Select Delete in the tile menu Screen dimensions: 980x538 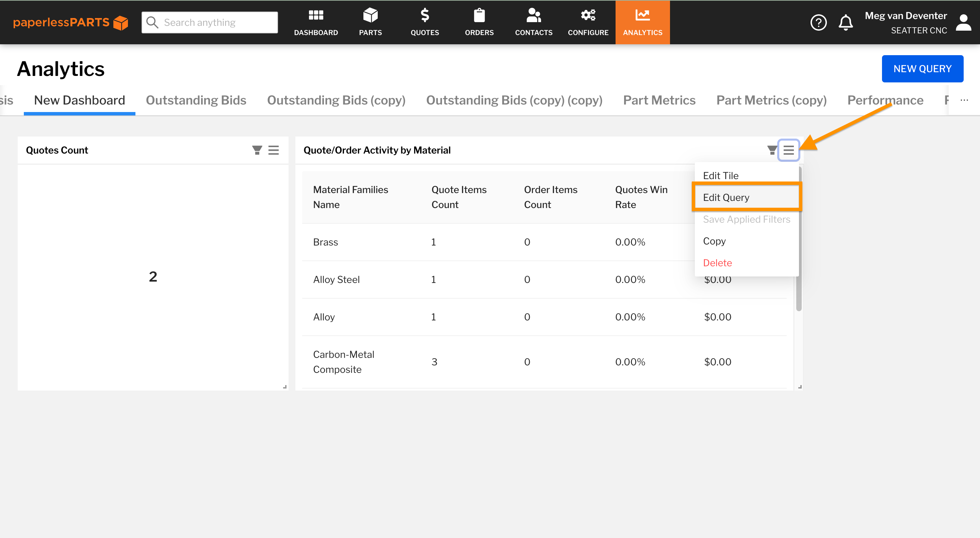pyautogui.click(x=717, y=263)
